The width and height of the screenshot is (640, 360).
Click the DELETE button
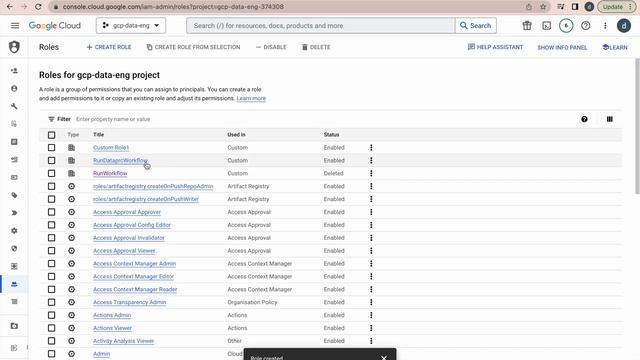(x=316, y=47)
